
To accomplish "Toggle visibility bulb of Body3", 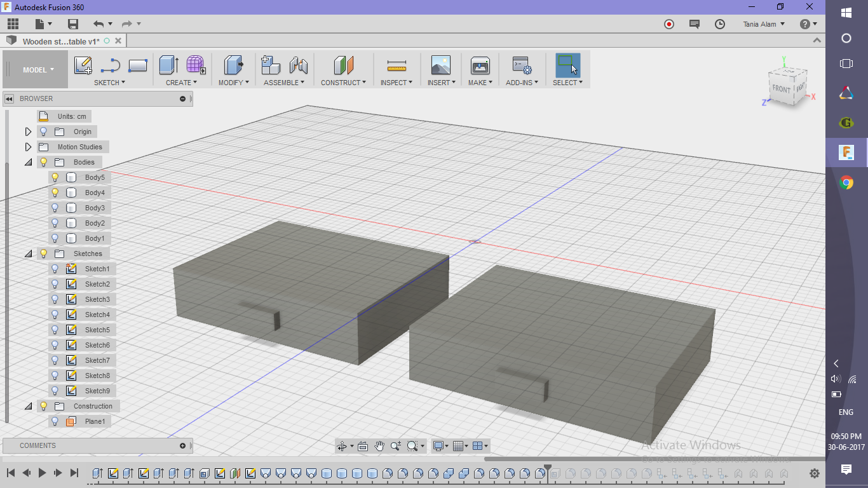I will point(55,208).
